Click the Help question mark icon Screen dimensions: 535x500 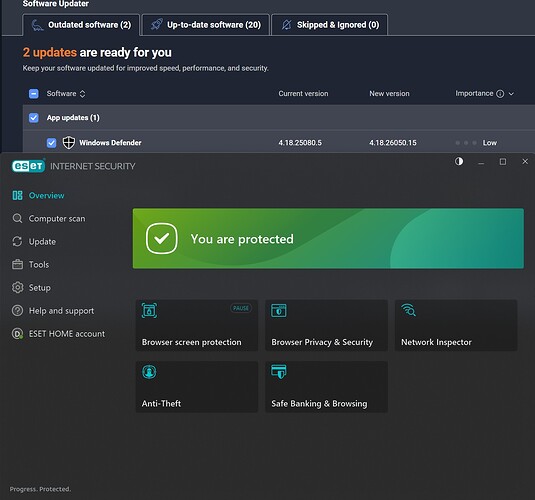[17, 311]
